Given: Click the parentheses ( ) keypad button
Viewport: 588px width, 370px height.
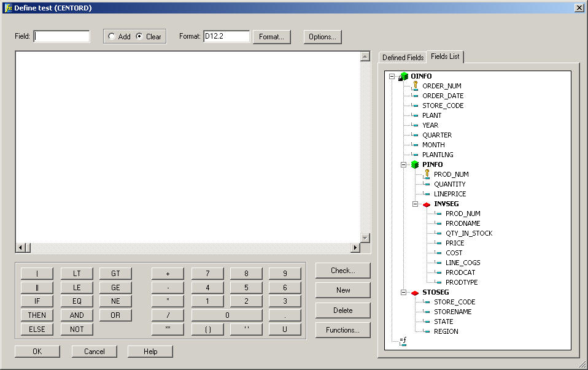Looking at the screenshot, I should 207,329.
